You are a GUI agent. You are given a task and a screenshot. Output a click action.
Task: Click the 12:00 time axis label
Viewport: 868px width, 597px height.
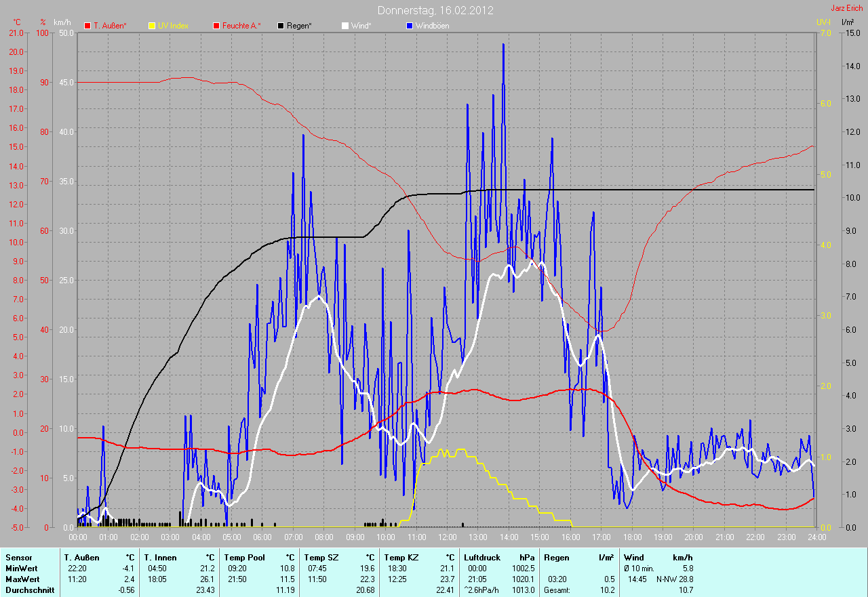[447, 537]
